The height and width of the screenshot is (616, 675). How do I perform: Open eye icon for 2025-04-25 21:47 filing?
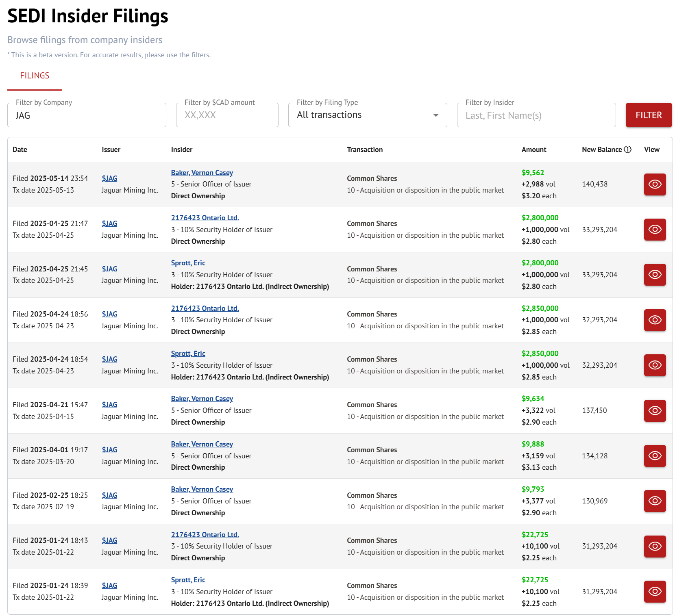point(654,230)
